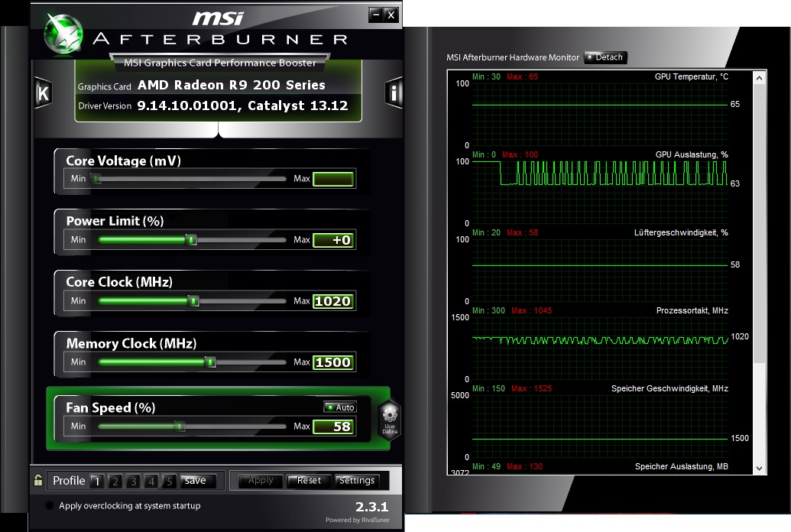This screenshot has height=532, width=791.
Task: Click the Power Limit slider handle
Action: [191, 239]
